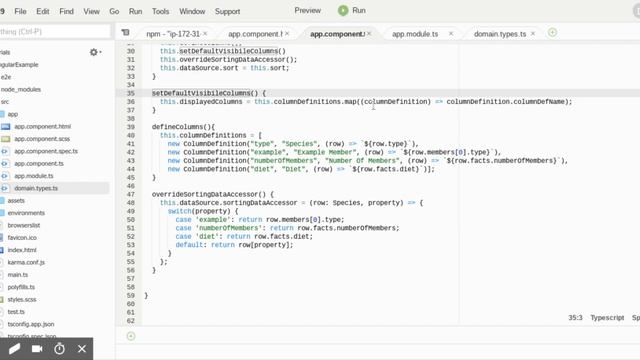The width and height of the screenshot is (640, 360).
Task: Select the app folder in file tree
Action: point(13,114)
